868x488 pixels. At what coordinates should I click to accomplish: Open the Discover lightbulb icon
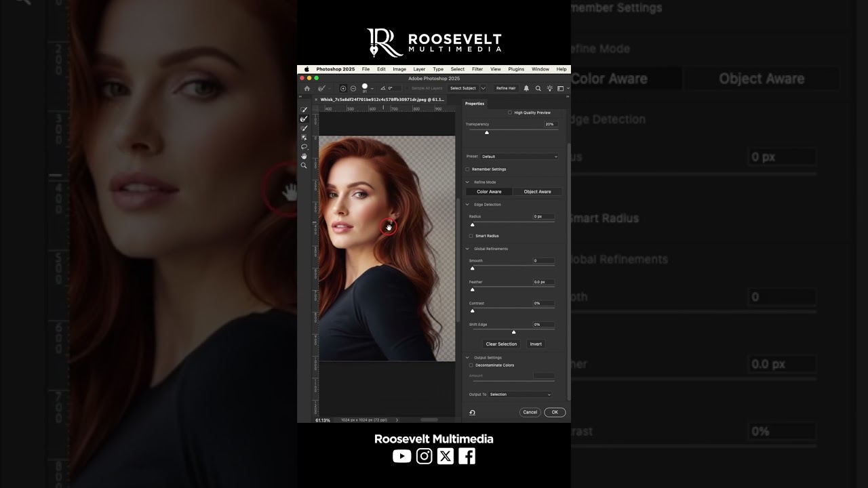(550, 88)
